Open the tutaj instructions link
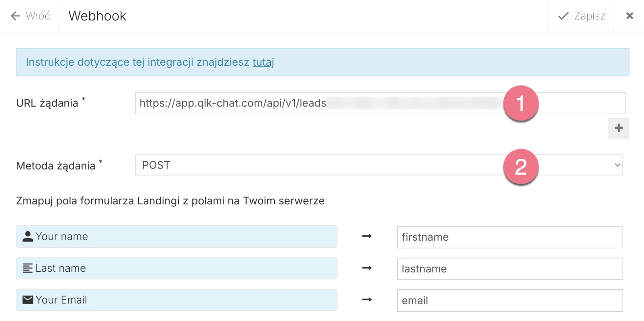Image resolution: width=644 pixels, height=321 pixels. point(263,62)
